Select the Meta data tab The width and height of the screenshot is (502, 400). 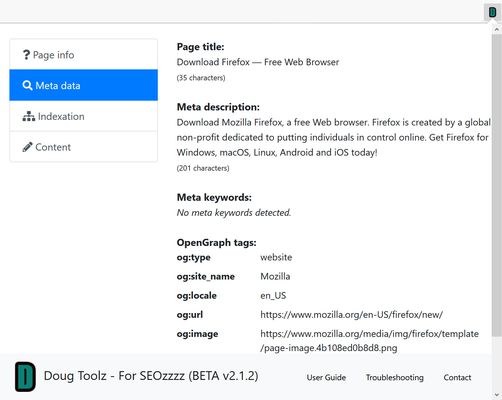click(84, 85)
